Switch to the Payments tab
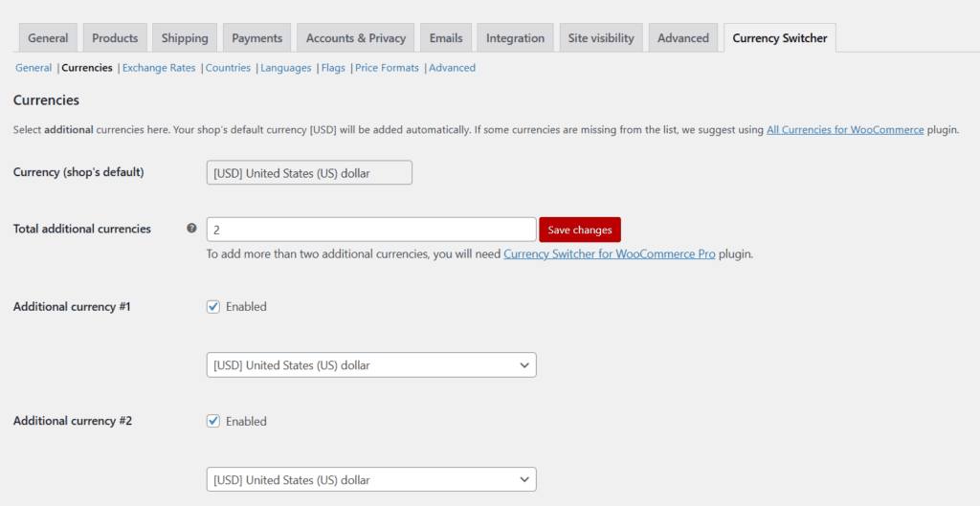 [256, 38]
